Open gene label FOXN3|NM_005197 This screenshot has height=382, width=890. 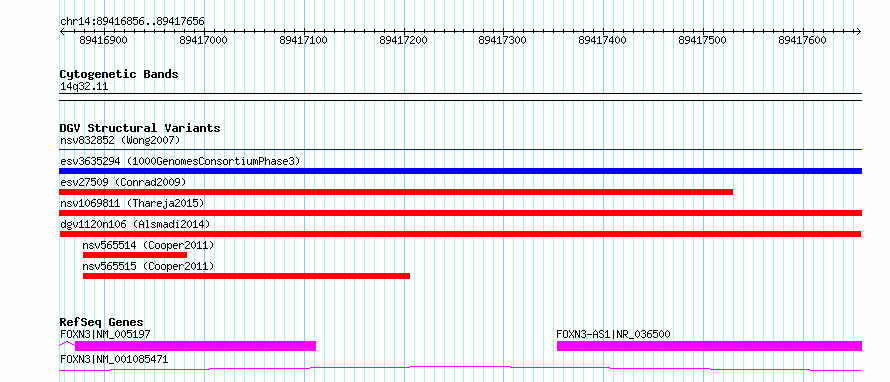point(105,334)
